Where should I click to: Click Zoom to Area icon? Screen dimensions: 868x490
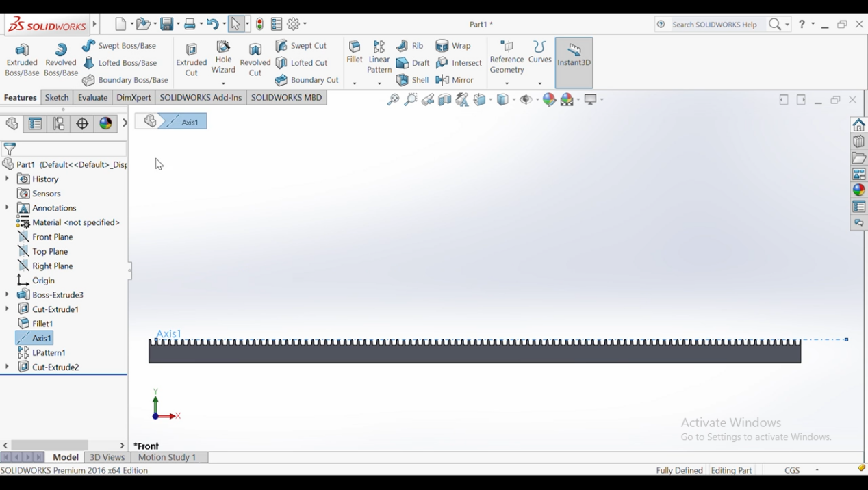click(x=410, y=100)
